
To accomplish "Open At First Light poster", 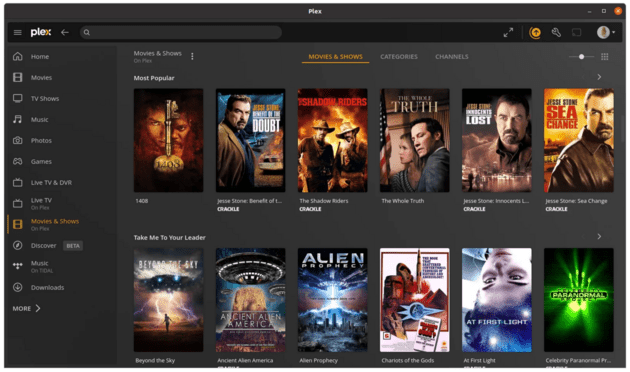I will point(497,300).
